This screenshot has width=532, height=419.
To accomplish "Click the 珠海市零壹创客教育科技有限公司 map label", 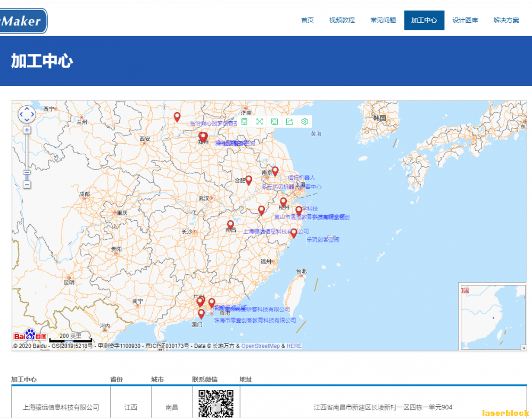I will click(255, 320).
